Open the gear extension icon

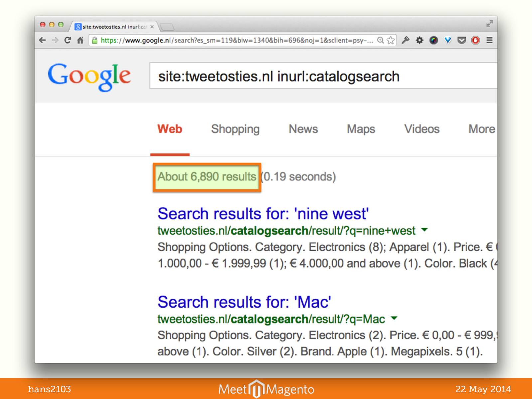(419, 40)
